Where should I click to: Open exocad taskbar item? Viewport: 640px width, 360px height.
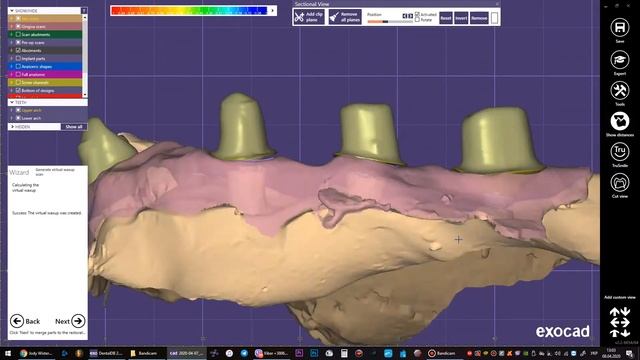[186, 353]
